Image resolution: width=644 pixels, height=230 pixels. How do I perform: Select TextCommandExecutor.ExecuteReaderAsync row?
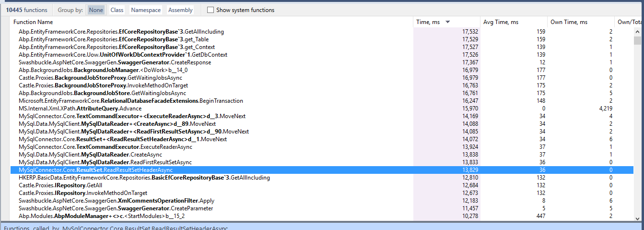322,147
